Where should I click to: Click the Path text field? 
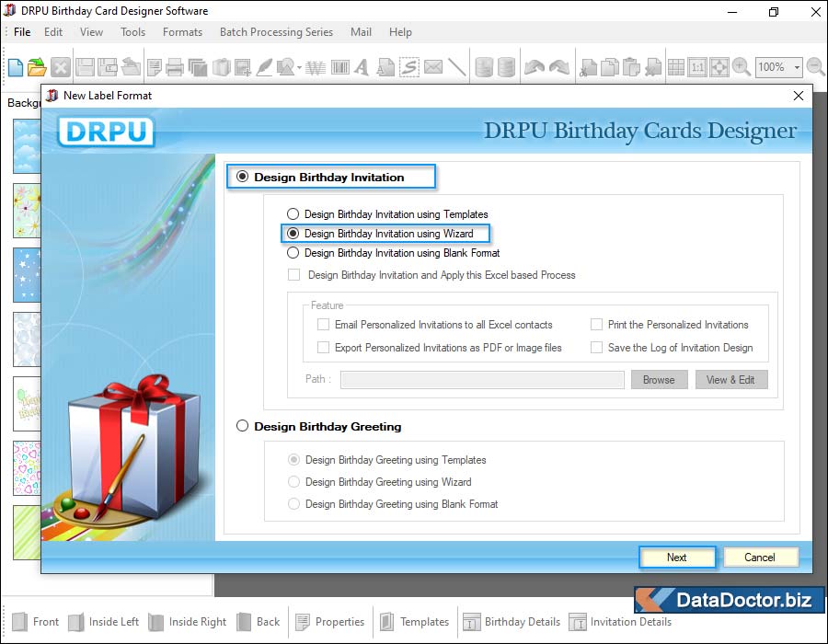[x=482, y=380]
